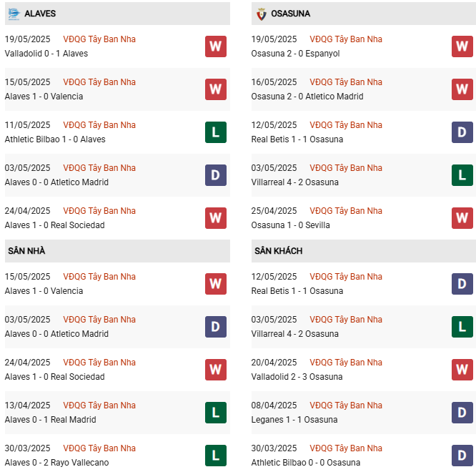Select W badge for Osasuna 2 - 0 Espanyol

click(462, 46)
